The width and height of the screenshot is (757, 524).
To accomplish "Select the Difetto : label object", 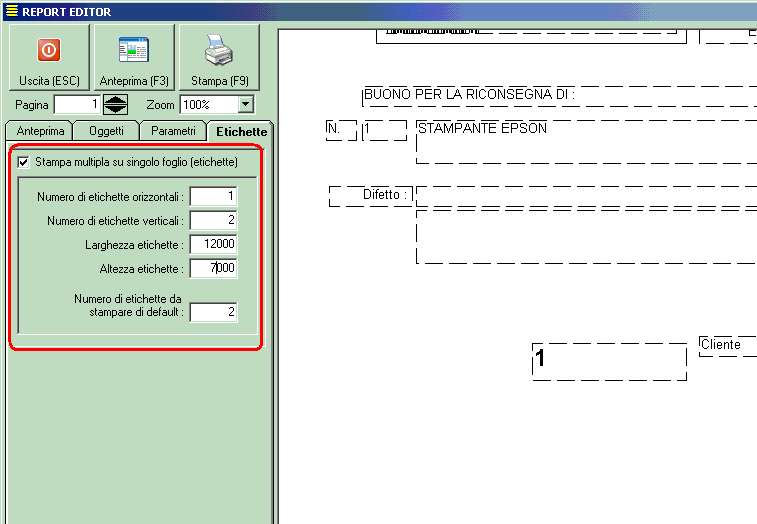I will [371, 196].
